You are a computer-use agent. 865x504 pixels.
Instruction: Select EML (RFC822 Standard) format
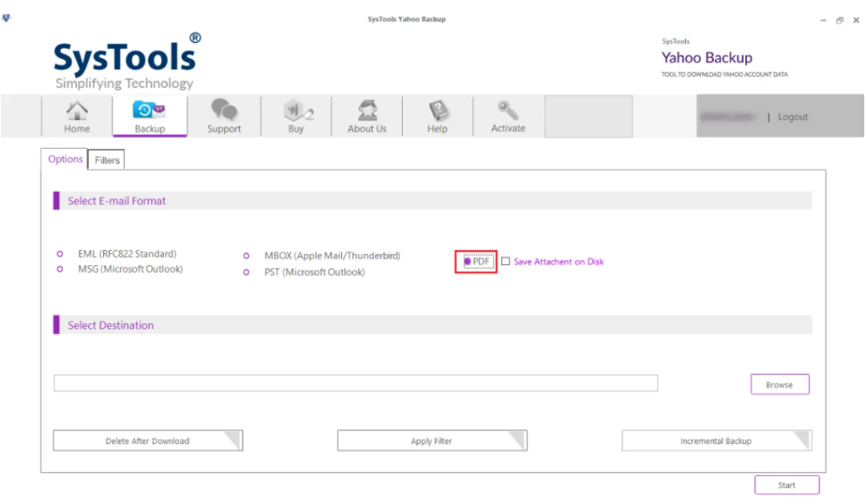pyautogui.click(x=60, y=253)
